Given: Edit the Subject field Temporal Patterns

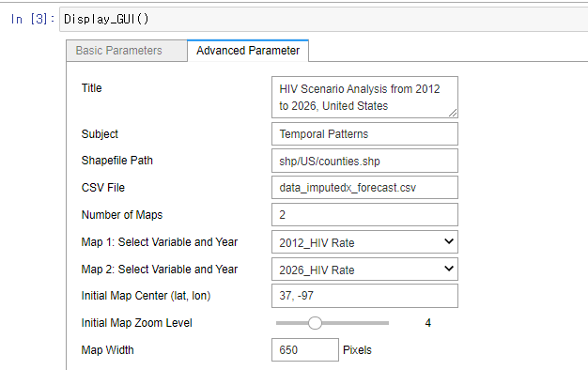Looking at the screenshot, I should [364, 134].
